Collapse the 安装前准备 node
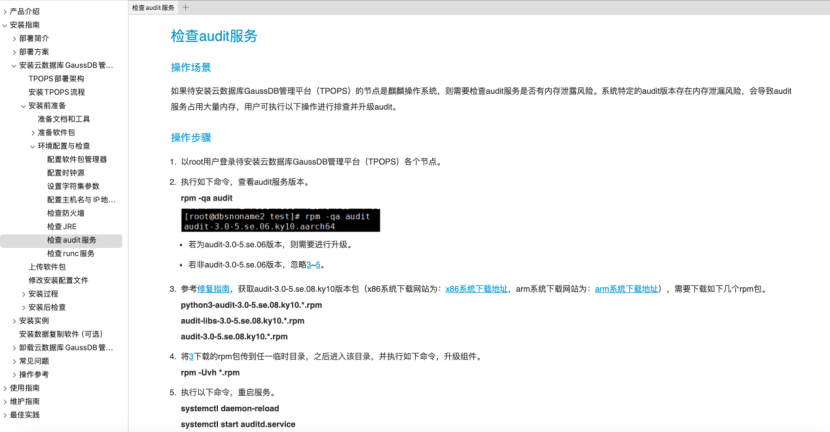 tap(23, 106)
